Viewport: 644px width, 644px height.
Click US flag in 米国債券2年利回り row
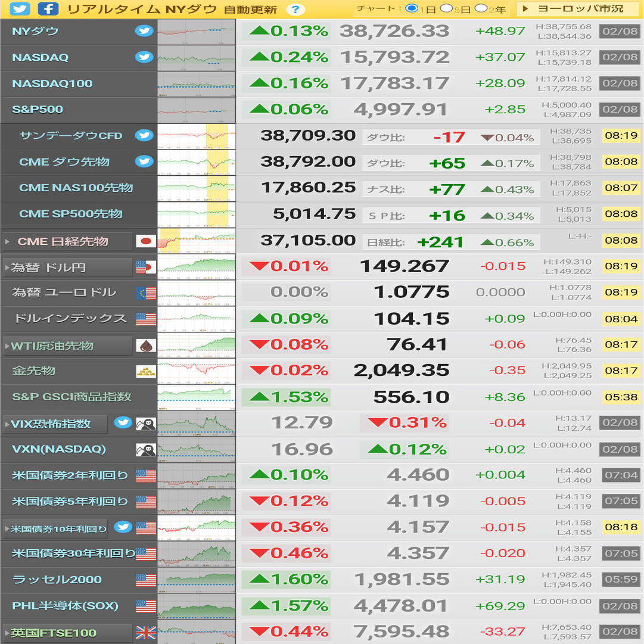[x=146, y=476]
